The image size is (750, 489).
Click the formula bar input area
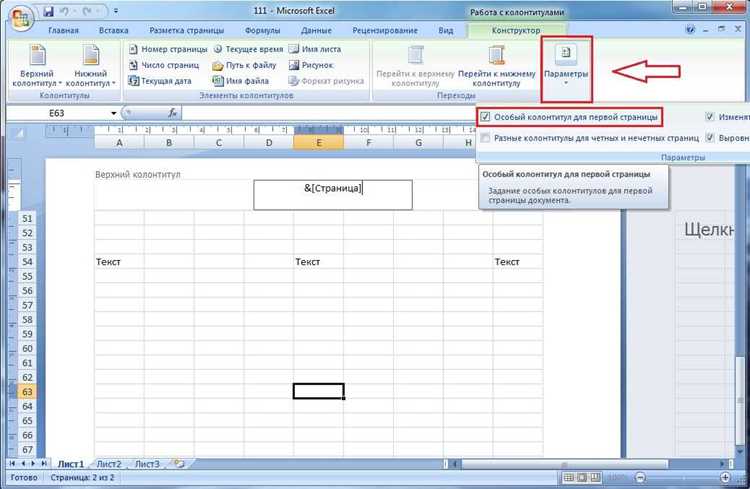click(330, 113)
